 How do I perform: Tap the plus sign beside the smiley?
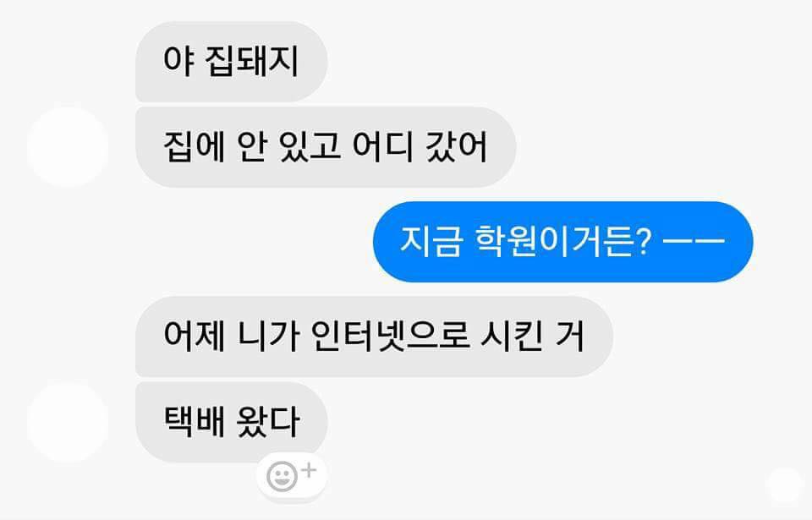click(x=310, y=470)
